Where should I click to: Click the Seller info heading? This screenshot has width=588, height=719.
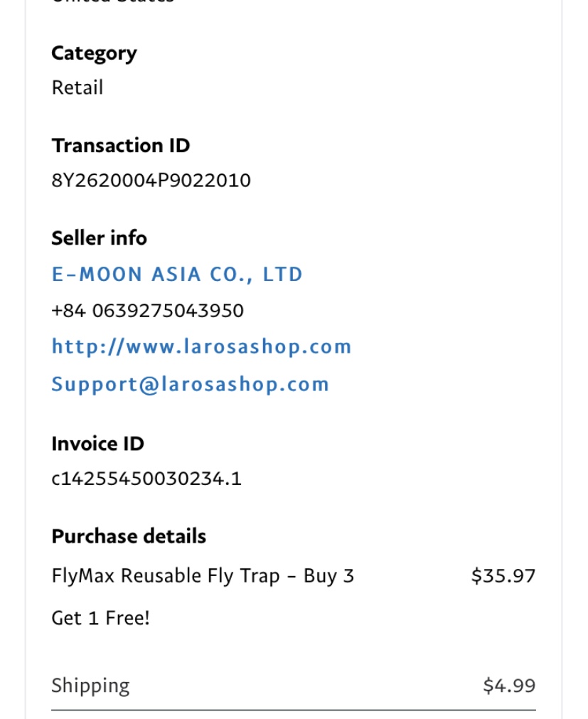[x=99, y=238]
